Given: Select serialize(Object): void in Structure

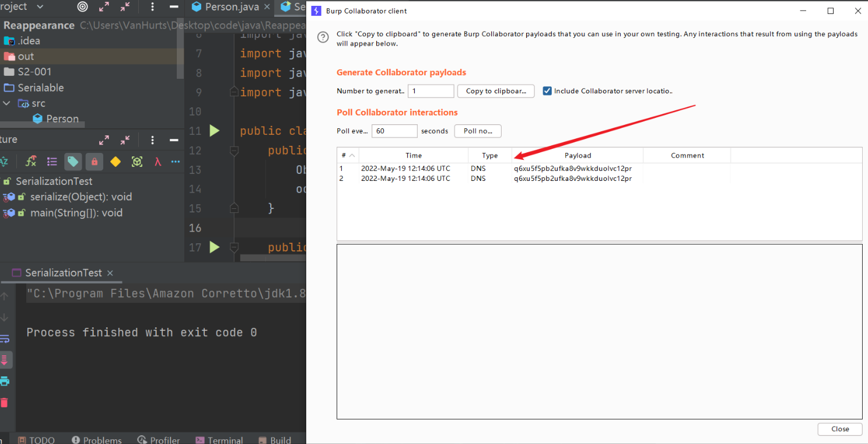Looking at the screenshot, I should 81,197.
